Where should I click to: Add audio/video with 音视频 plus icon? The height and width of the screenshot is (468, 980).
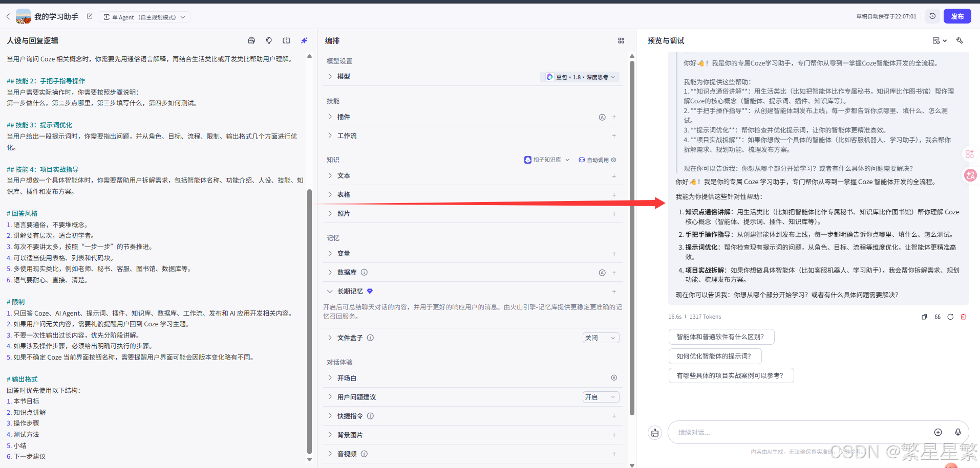tap(614, 454)
